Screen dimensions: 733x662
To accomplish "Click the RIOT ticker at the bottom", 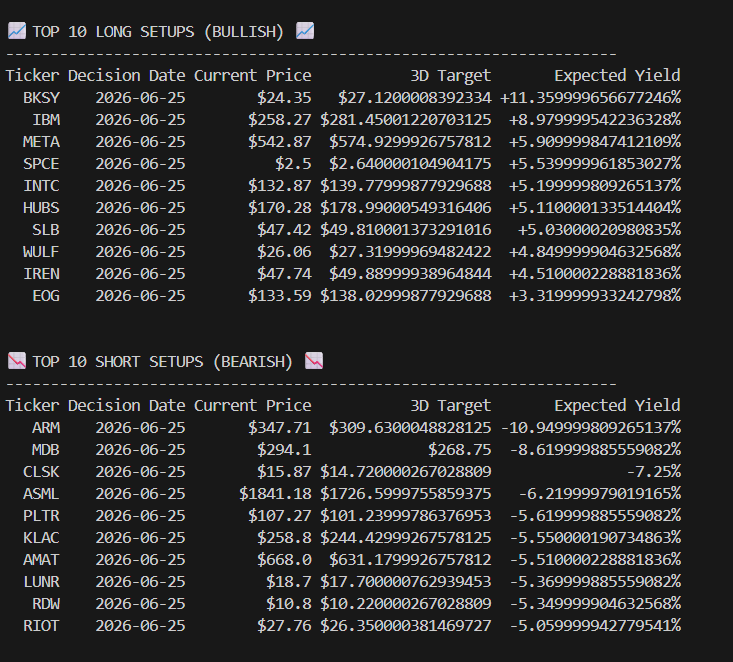I will [42, 626].
